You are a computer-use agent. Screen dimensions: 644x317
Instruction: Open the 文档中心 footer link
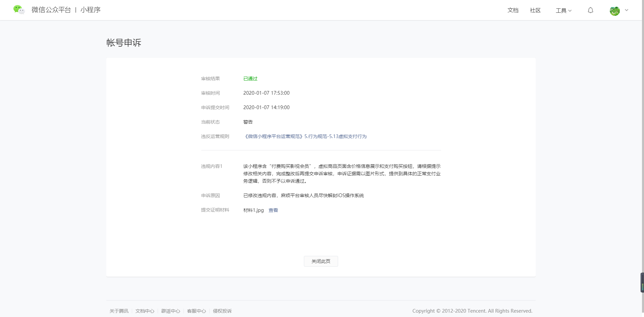click(145, 311)
